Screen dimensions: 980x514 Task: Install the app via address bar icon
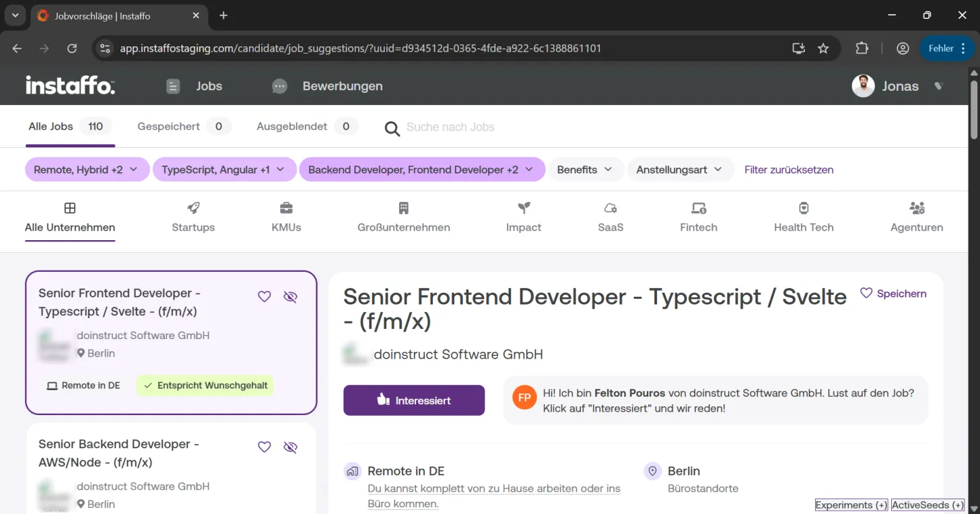pyautogui.click(x=799, y=48)
